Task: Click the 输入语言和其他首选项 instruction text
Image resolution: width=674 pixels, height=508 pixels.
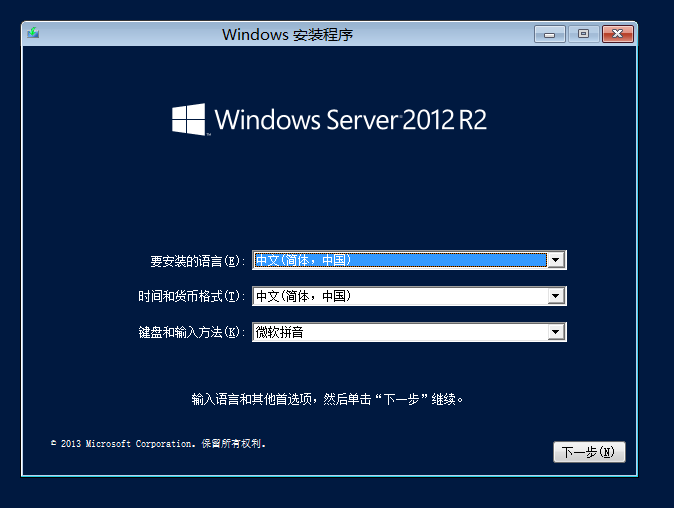Action: pyautogui.click(x=327, y=399)
